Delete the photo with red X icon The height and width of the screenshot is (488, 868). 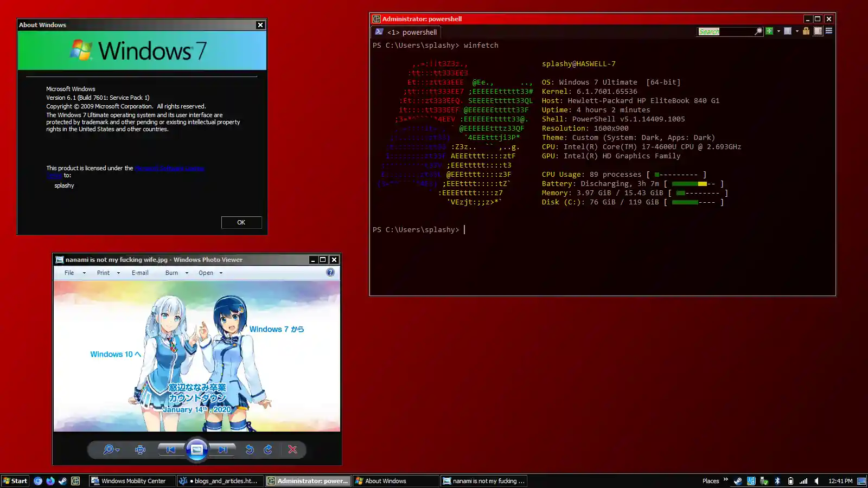pos(292,450)
